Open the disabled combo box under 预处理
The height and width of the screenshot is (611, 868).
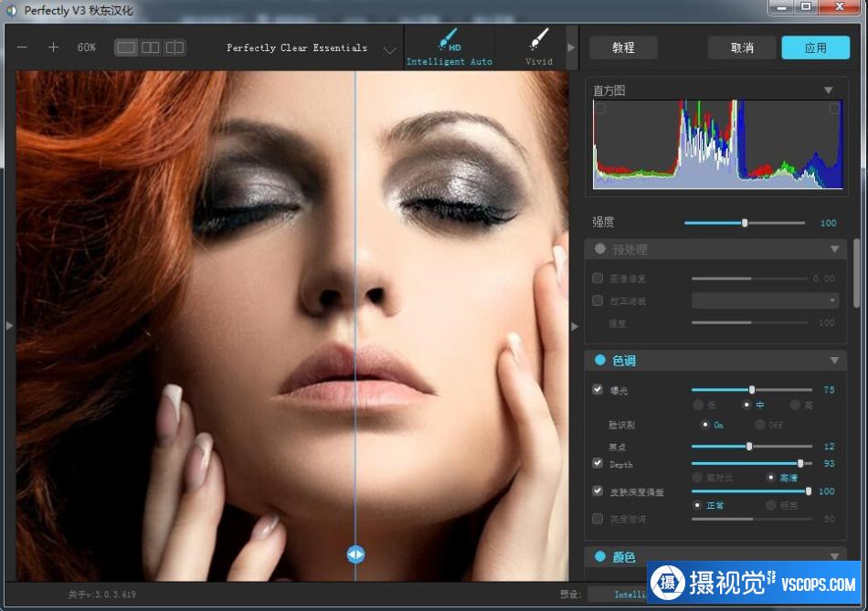(x=765, y=300)
